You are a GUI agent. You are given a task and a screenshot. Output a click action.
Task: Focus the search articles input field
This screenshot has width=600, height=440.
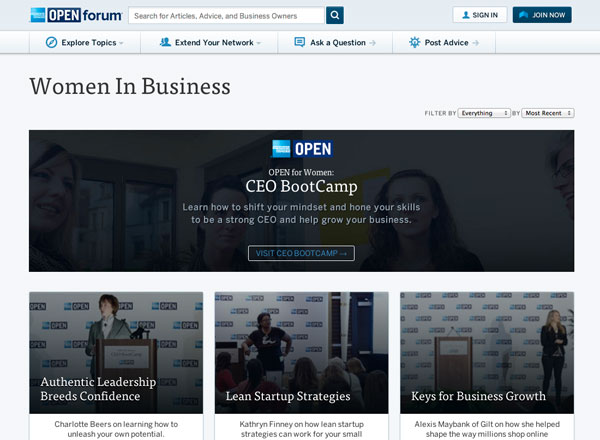click(227, 16)
